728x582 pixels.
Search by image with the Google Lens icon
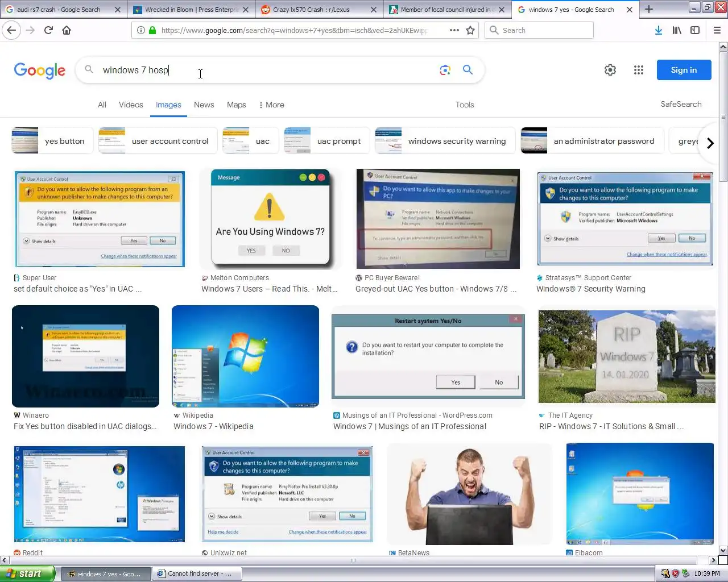[x=445, y=70]
